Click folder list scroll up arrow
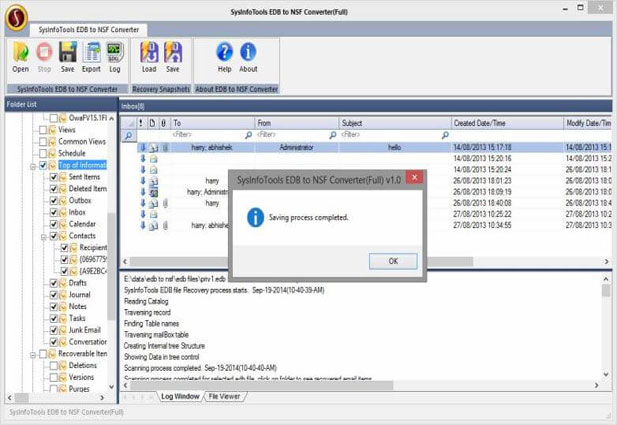Image resolution: width=617 pixels, height=425 pixels. [111, 118]
